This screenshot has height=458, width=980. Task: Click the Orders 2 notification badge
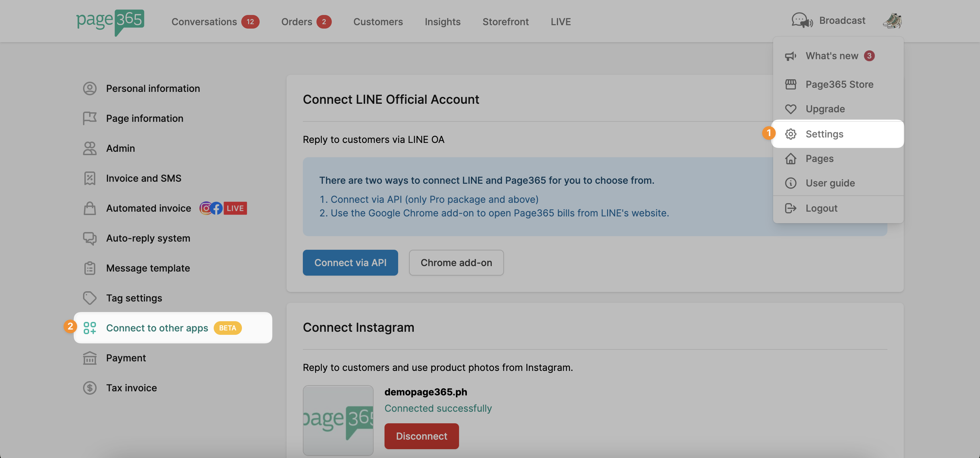[324, 22]
